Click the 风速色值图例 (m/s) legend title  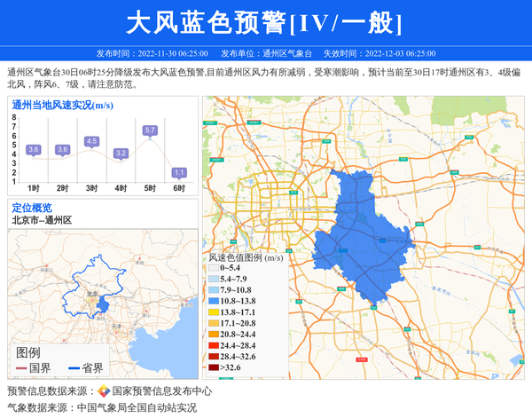tap(246, 257)
